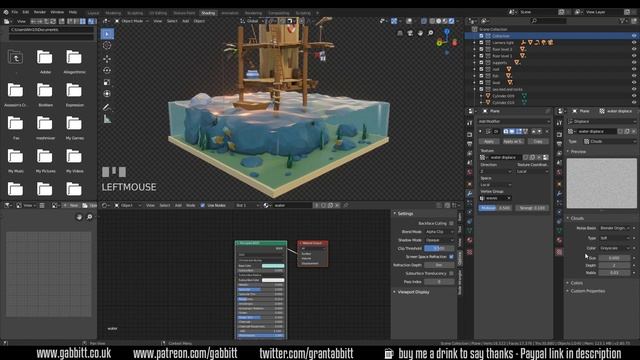Click the outliner filter funnel icon
The width and height of the screenshot is (640, 360).
(x=622, y=20)
